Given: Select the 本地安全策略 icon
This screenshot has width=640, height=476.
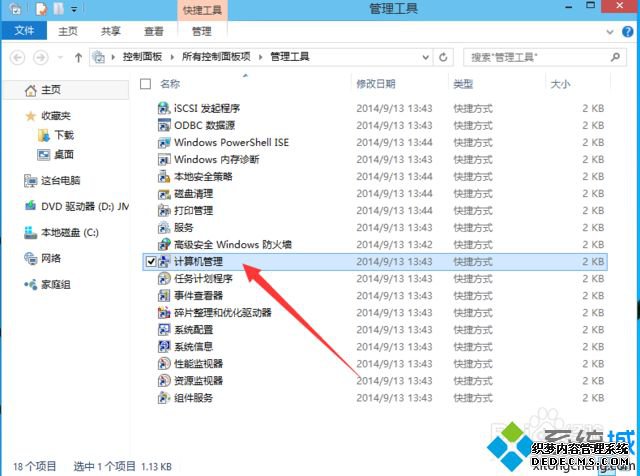Looking at the screenshot, I should [x=164, y=176].
